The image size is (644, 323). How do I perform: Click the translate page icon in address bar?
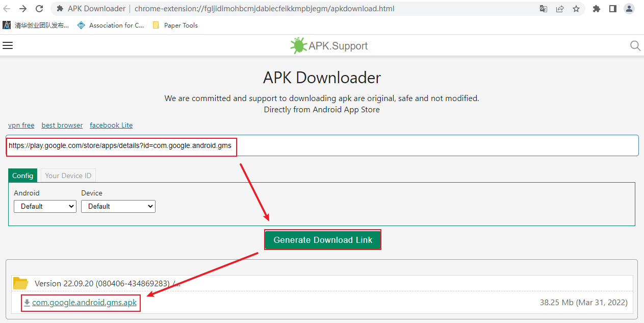pos(544,9)
